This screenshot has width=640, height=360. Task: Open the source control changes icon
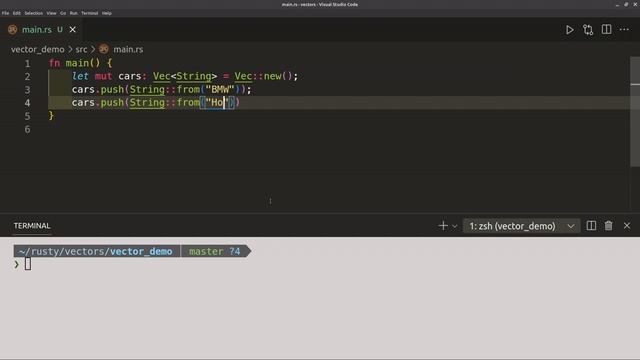588,30
